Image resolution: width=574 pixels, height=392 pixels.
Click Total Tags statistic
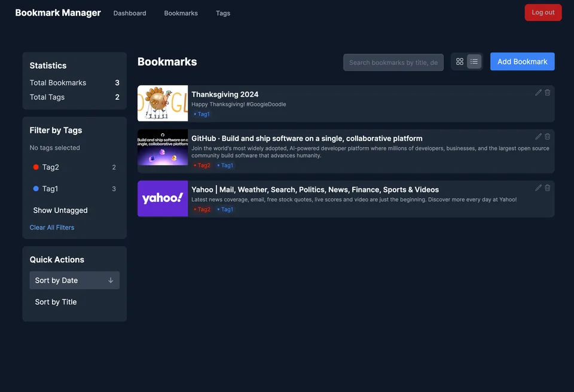click(74, 97)
